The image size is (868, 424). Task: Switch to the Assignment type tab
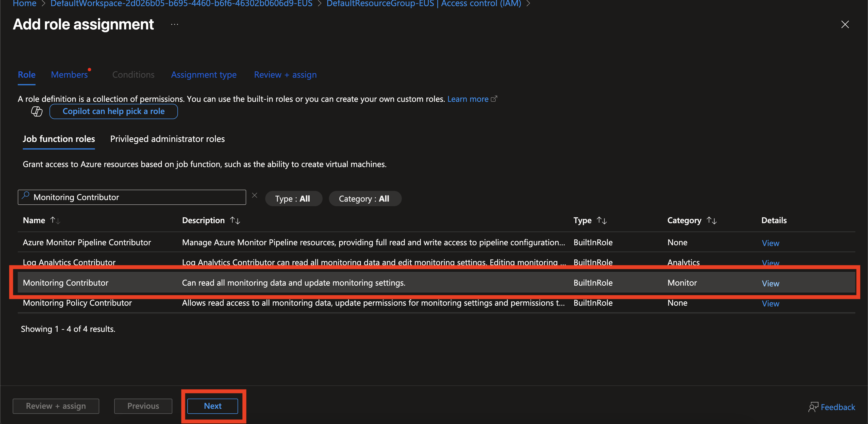click(x=204, y=74)
